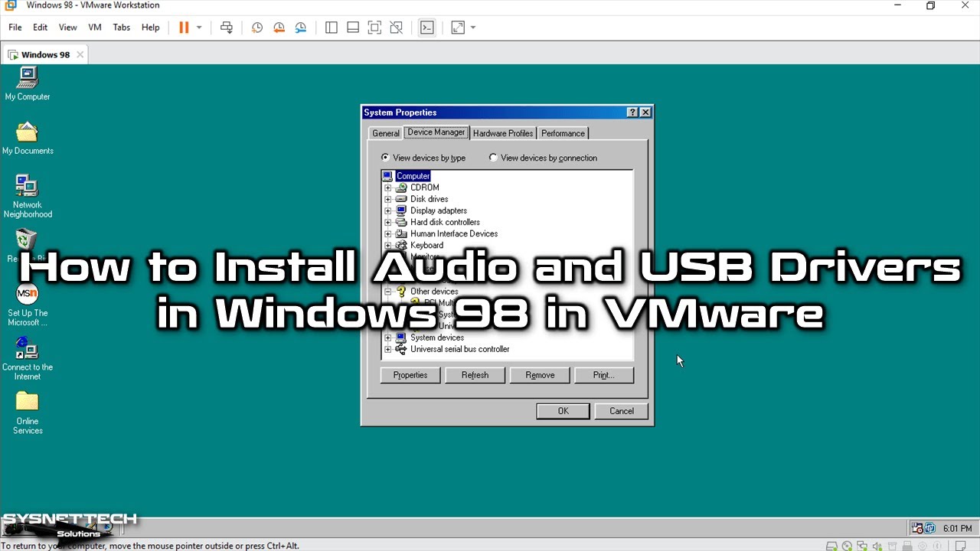
Task: Select the Connect to the Internet icon
Action: point(28,359)
